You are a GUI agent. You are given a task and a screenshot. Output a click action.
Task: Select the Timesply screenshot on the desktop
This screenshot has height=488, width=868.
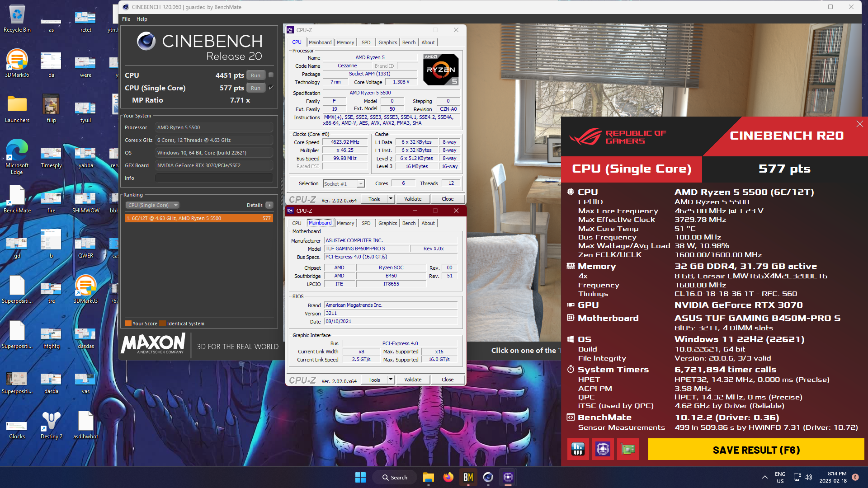tap(51, 157)
